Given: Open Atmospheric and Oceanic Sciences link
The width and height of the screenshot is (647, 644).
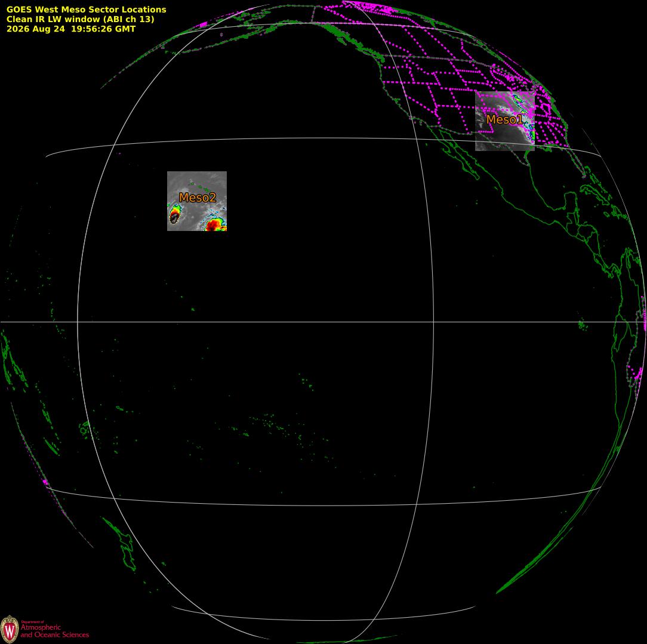Looking at the screenshot, I should pyautogui.click(x=54, y=631).
